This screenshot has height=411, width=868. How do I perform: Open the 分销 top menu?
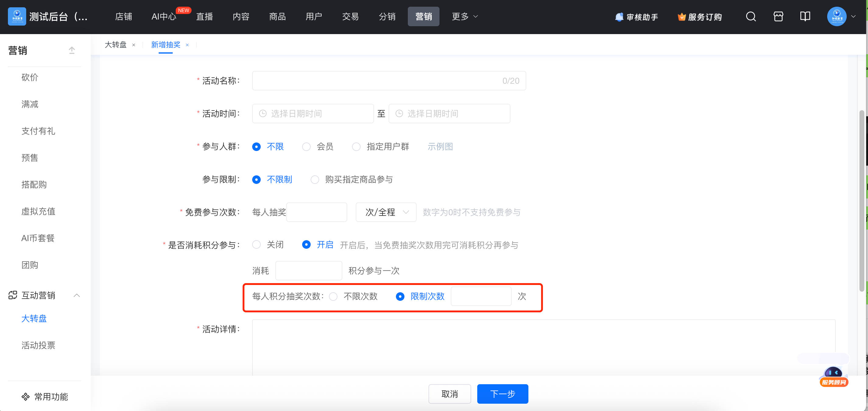pos(387,16)
